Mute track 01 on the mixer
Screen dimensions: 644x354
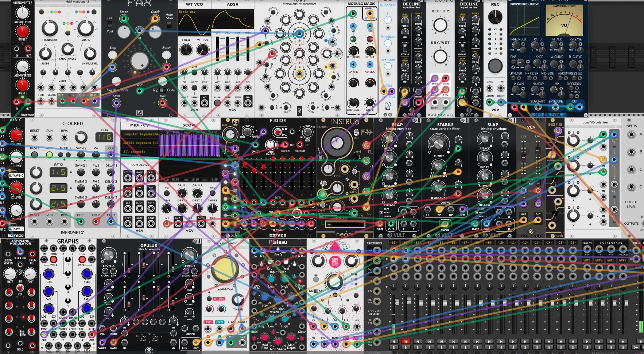pos(393,342)
